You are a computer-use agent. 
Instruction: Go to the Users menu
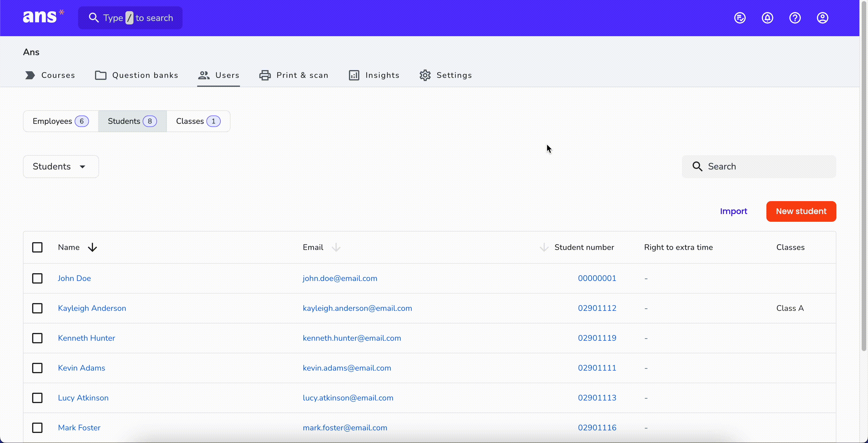click(x=218, y=75)
